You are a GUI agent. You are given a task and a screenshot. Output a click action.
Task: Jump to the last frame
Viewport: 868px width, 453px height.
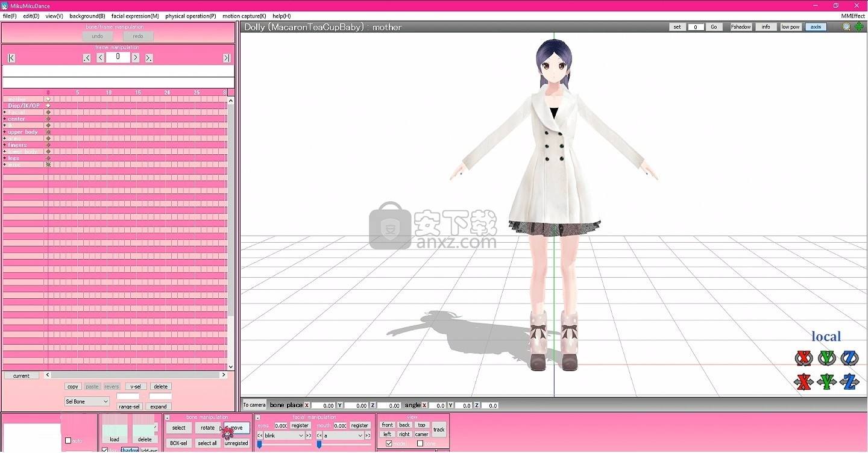227,58
